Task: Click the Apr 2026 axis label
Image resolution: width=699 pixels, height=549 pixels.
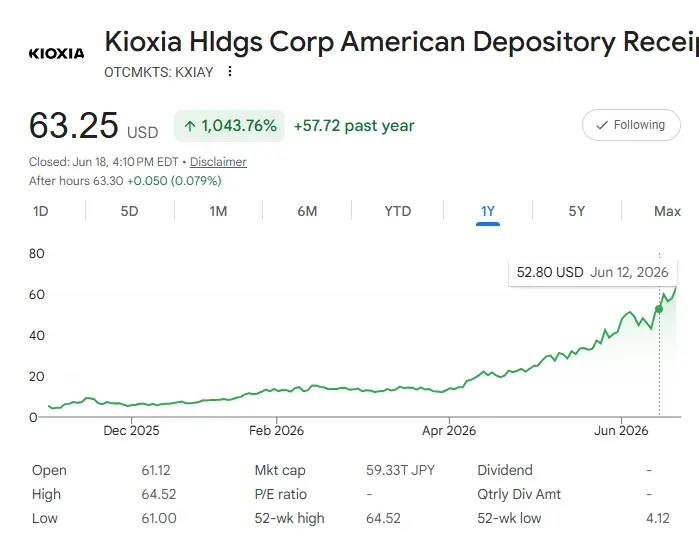Action: tap(449, 430)
